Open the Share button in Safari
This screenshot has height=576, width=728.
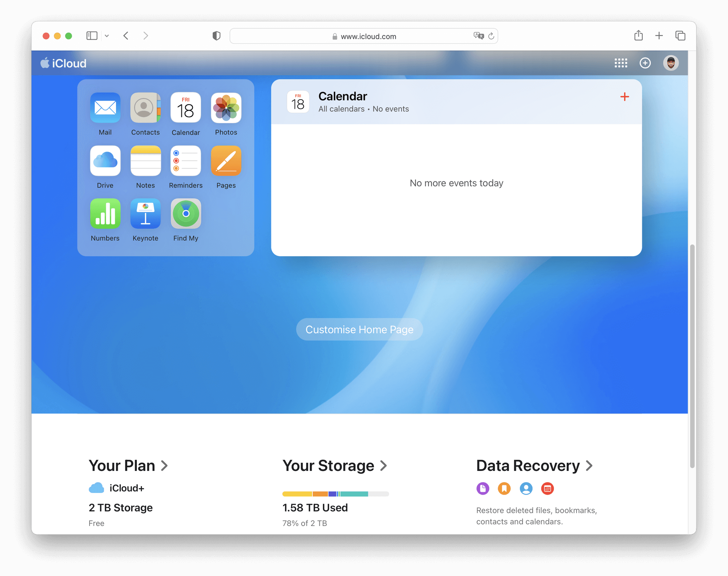tap(638, 36)
